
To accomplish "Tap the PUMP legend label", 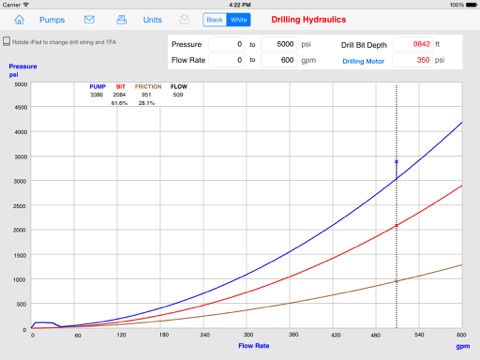I will (x=98, y=87).
